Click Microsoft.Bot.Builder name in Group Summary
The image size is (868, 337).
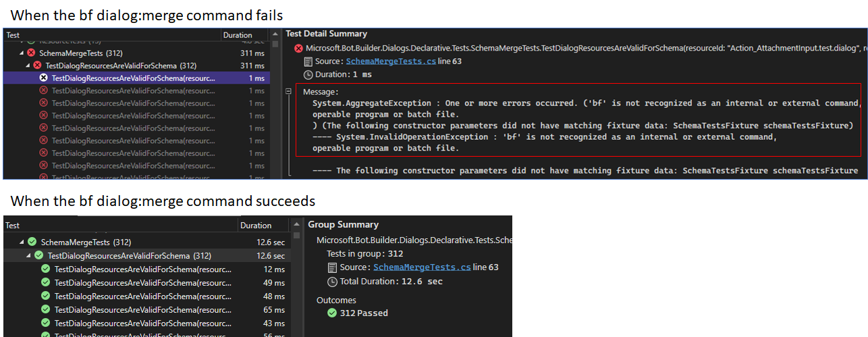[414, 240]
